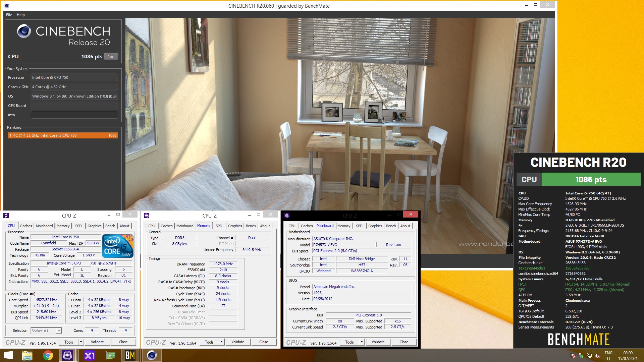Click the muted volume tray icon
This screenshot has width=644, height=362.
click(x=597, y=356)
